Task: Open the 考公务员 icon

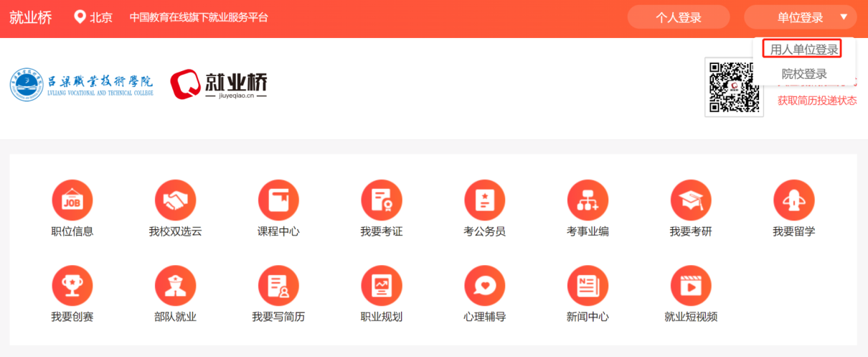Action: pyautogui.click(x=485, y=200)
